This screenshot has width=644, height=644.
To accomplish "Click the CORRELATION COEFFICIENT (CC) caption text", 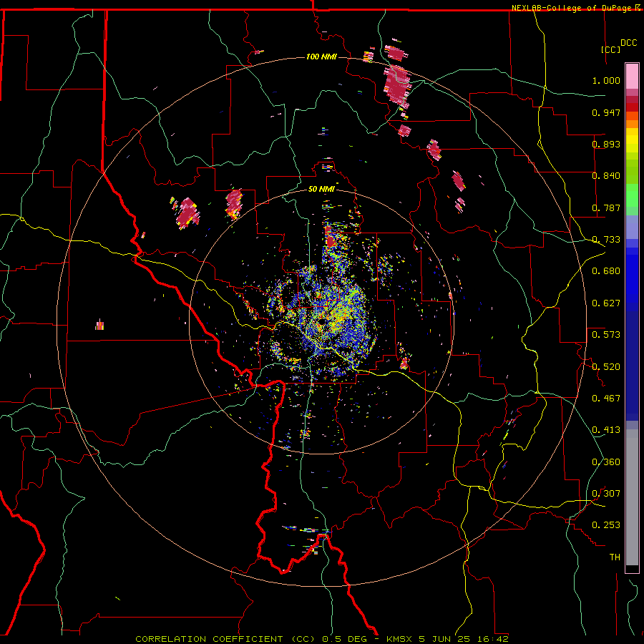I will tap(225, 639).
